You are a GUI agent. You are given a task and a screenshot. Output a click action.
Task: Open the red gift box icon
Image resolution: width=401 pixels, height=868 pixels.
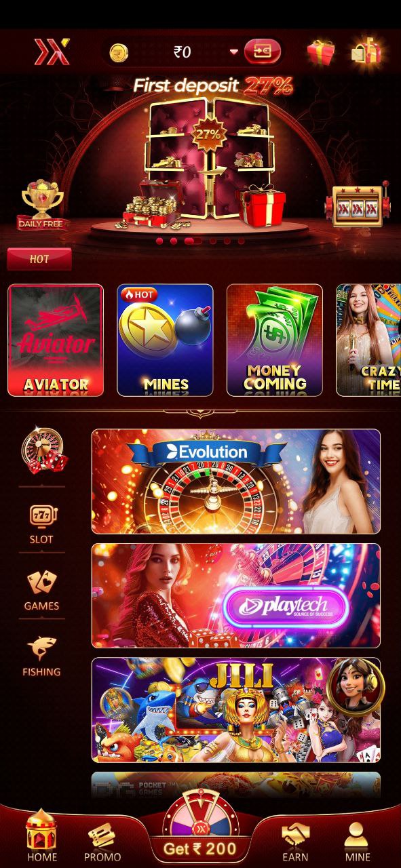click(321, 52)
